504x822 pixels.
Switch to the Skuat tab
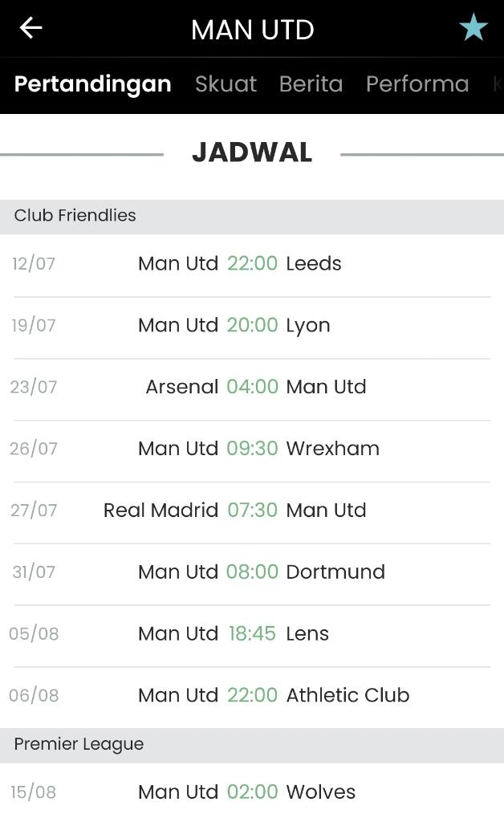coord(226,84)
